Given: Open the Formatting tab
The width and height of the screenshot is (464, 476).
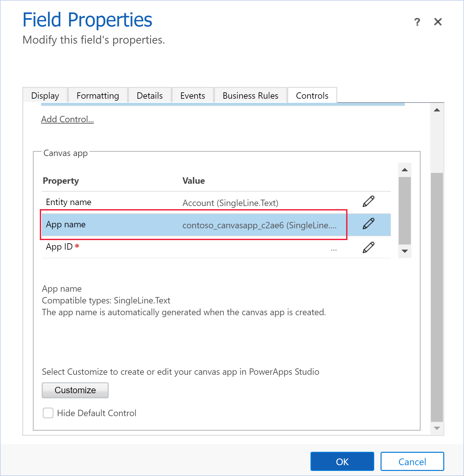Looking at the screenshot, I should [x=97, y=95].
